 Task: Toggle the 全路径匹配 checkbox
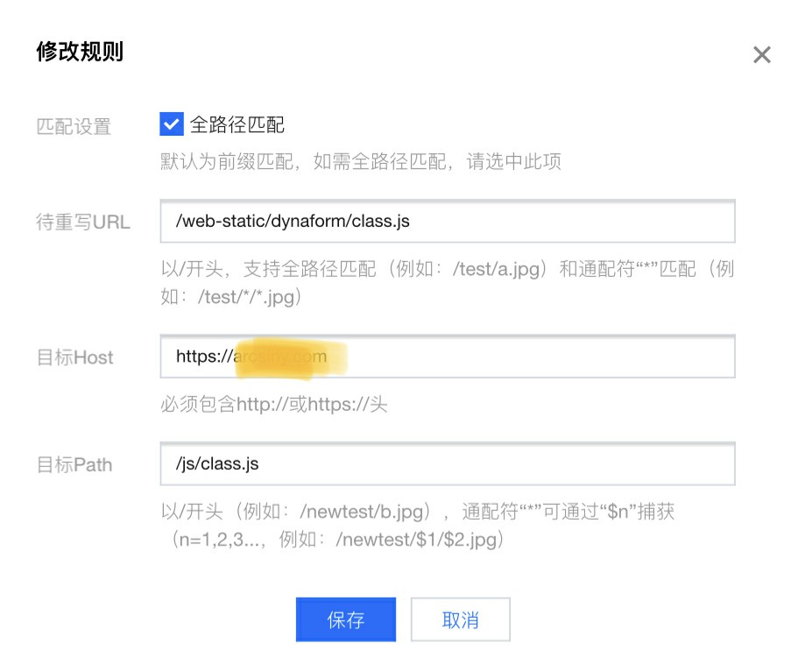pyautogui.click(x=171, y=124)
